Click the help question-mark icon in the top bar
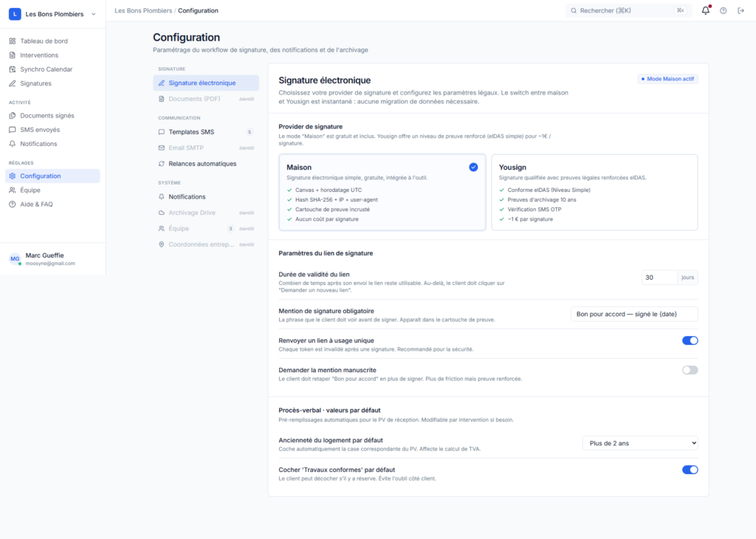Viewport: 756px width, 539px height. [724, 10]
